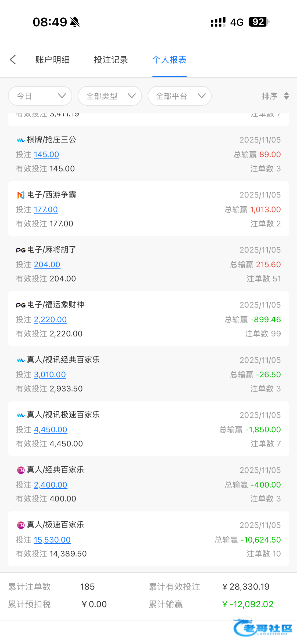
Task: Open the 15,530.00 bet amount link
Action: point(52,540)
